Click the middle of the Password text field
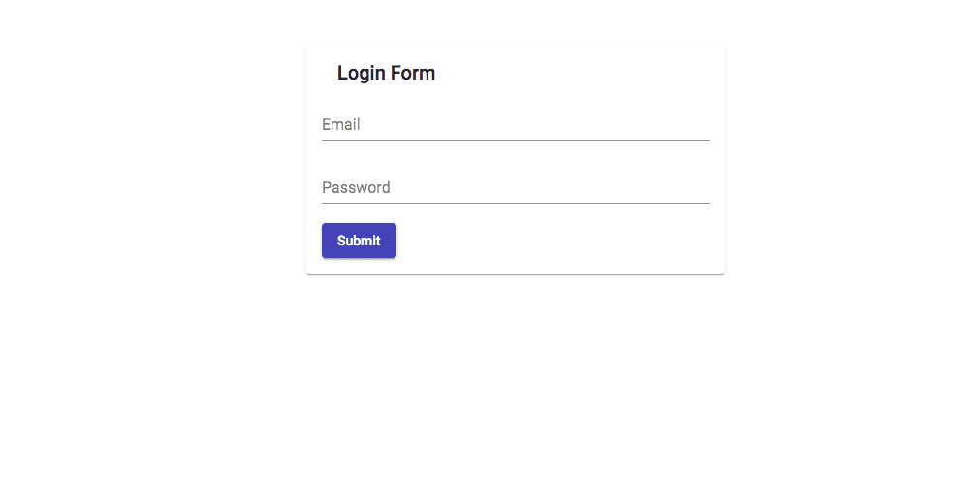 pos(515,188)
